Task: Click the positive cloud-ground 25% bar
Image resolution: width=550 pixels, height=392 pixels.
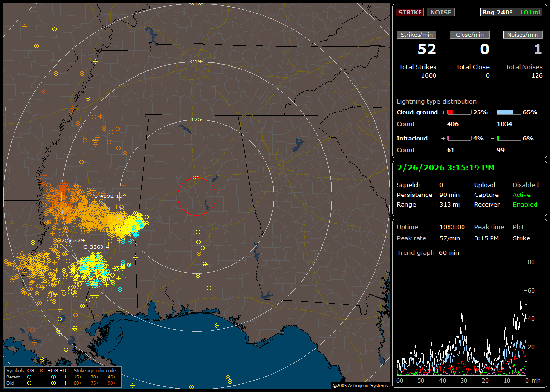Action: pyautogui.click(x=459, y=112)
